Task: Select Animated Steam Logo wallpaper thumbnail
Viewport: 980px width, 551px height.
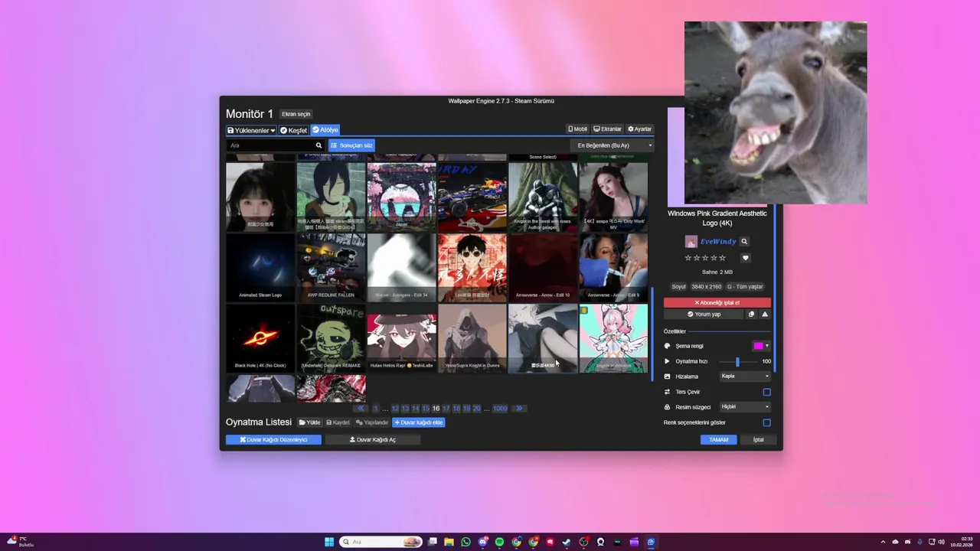Action: [260, 267]
